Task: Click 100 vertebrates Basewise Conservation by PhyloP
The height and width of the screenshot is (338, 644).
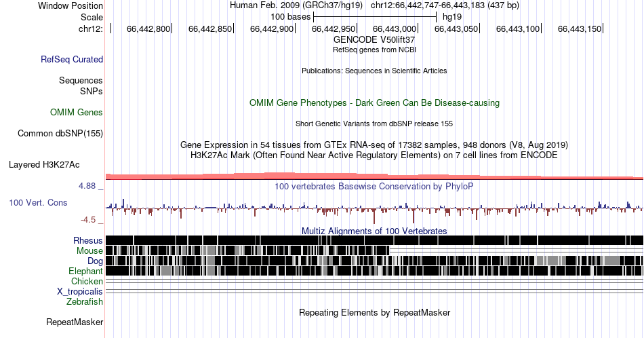Action: click(374, 186)
